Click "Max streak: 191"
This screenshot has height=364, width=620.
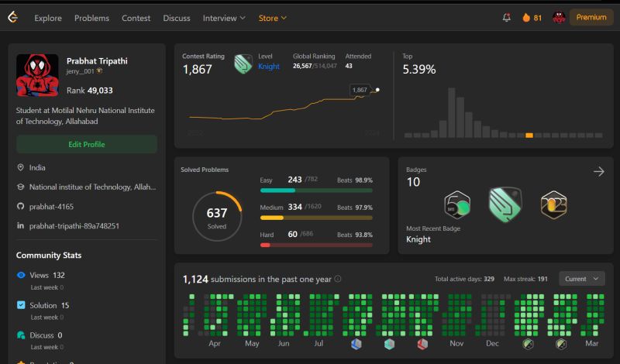tap(525, 279)
